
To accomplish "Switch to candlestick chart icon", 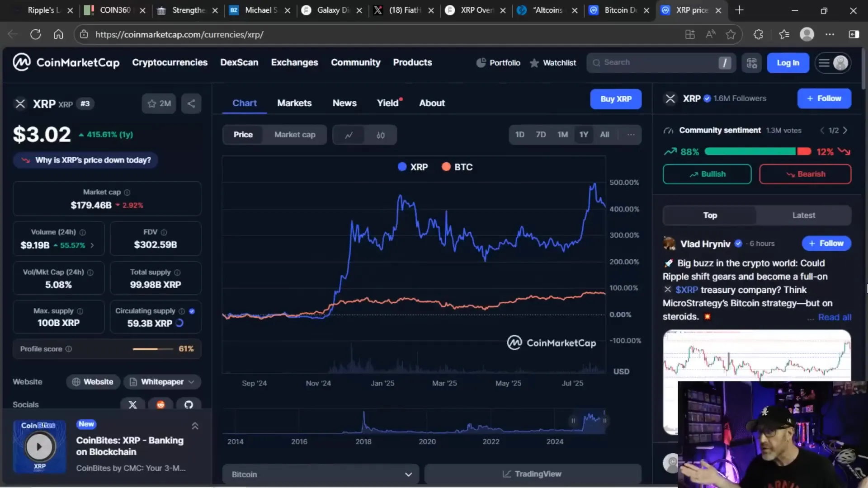I will (381, 135).
